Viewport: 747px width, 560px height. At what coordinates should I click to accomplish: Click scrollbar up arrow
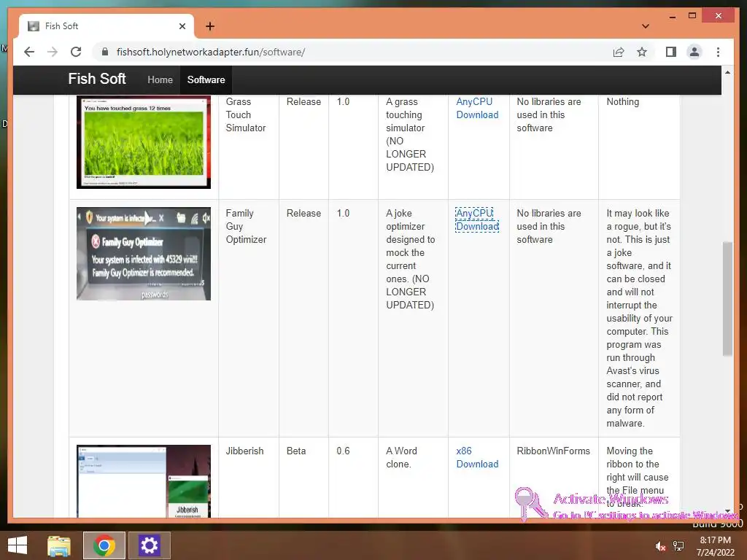(727, 72)
